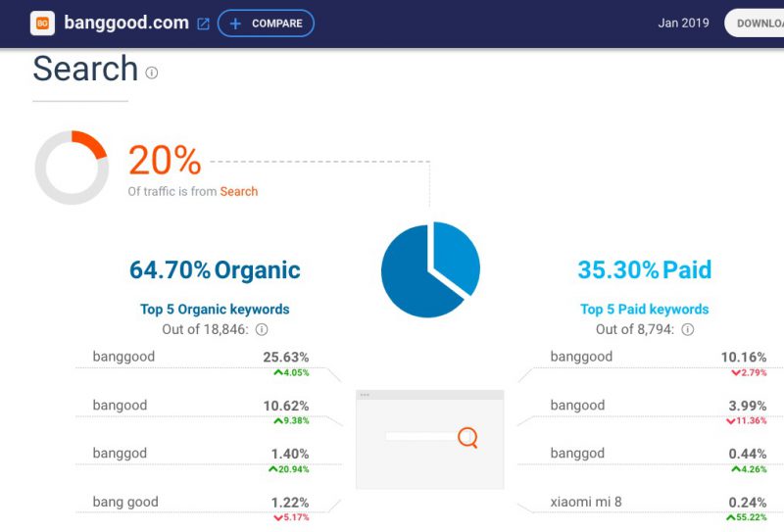Click the COMPARE button
Screen dimensions: 784x532
(x=266, y=24)
